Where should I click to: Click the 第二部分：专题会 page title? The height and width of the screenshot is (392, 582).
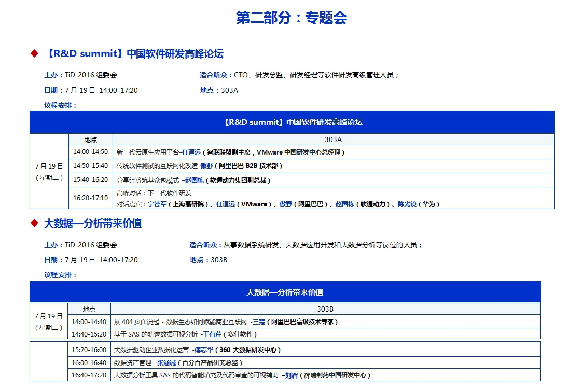291,18
